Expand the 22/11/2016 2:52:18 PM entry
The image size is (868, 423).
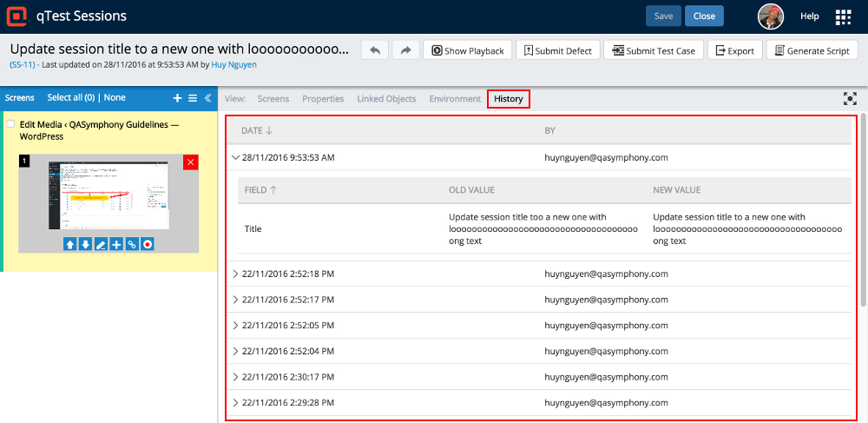(x=236, y=274)
